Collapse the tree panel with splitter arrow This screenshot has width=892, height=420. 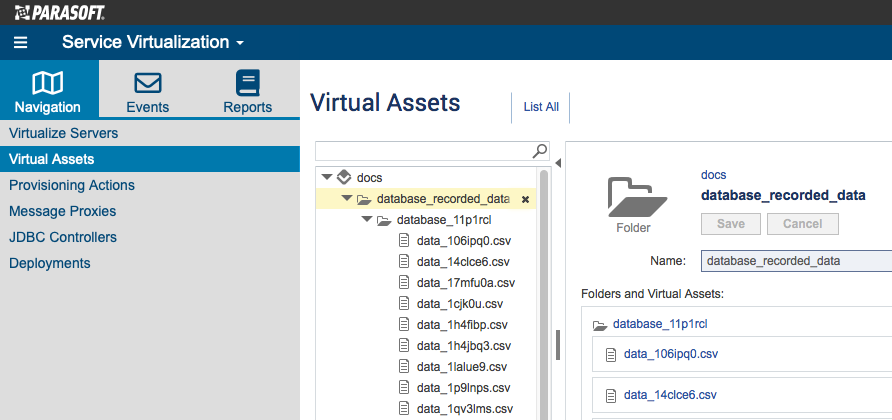[558, 163]
